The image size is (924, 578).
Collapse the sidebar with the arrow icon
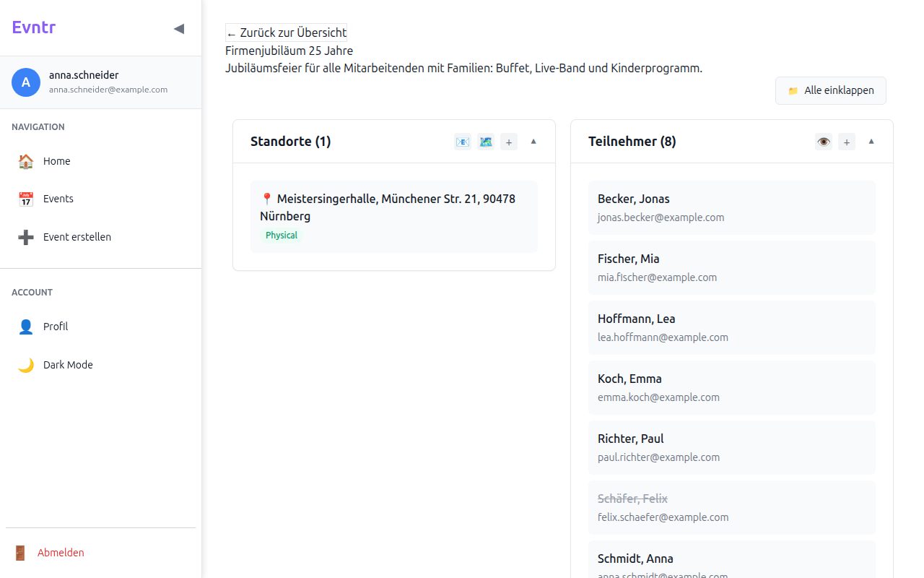click(179, 28)
